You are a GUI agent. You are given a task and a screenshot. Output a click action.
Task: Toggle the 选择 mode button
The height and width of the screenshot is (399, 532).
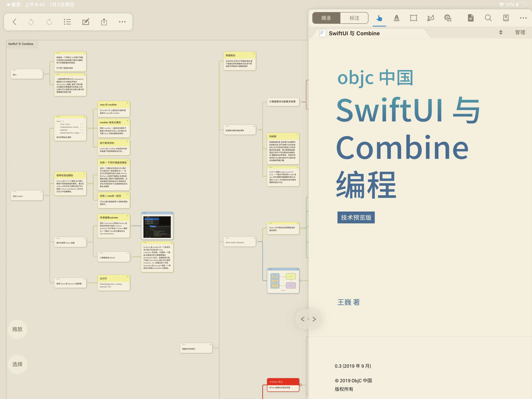[x=17, y=364]
